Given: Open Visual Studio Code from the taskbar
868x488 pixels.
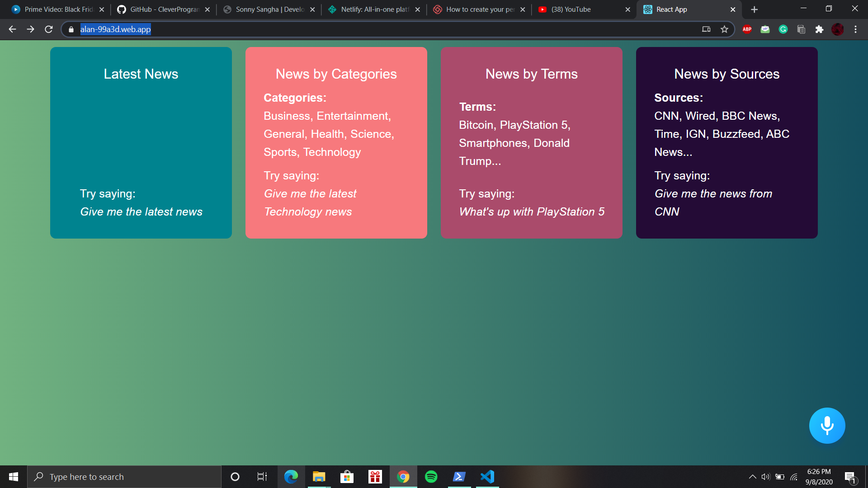Looking at the screenshot, I should [x=487, y=477].
